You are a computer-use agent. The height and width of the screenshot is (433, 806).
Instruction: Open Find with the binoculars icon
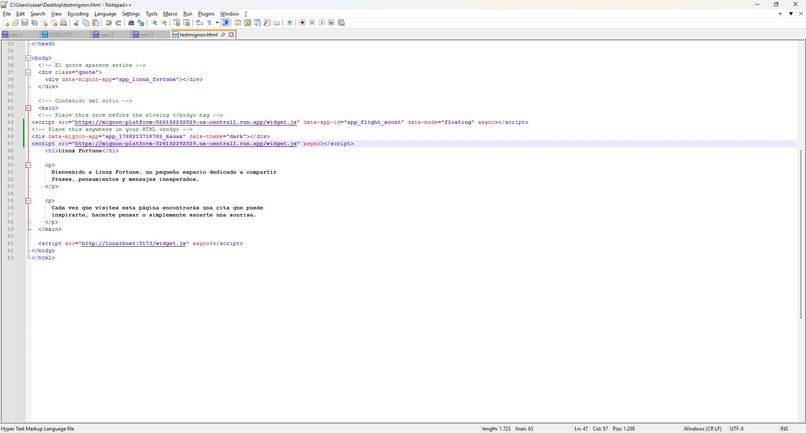point(131,23)
